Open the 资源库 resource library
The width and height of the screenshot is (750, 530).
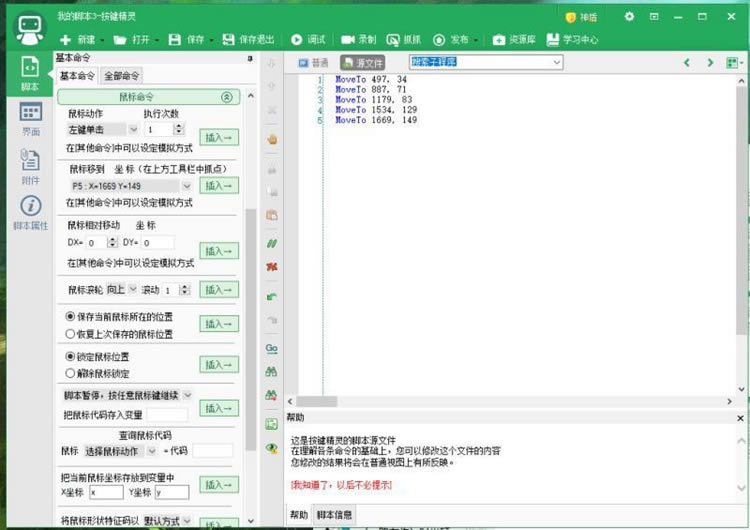click(x=514, y=40)
